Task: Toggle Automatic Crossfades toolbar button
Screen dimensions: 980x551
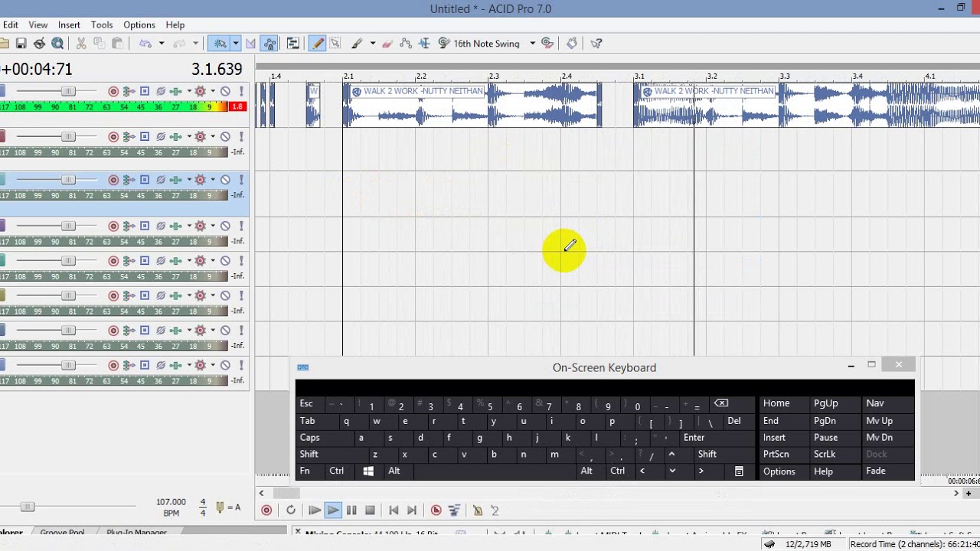Action: (251, 44)
